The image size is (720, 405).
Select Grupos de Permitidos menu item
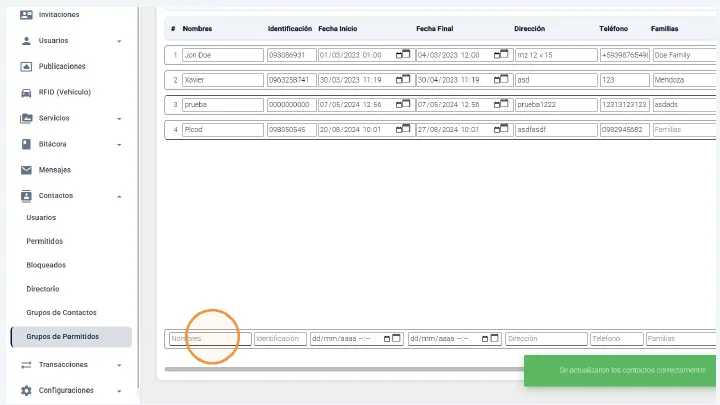click(x=71, y=337)
